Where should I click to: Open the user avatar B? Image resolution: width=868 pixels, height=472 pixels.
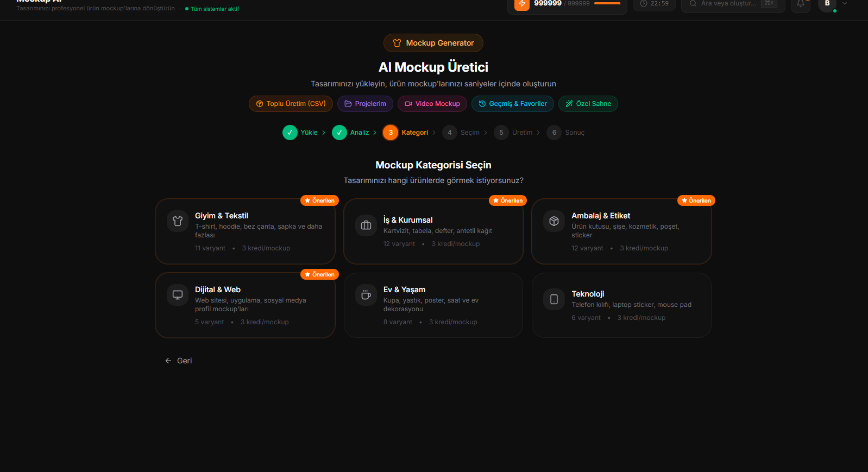coord(827,4)
